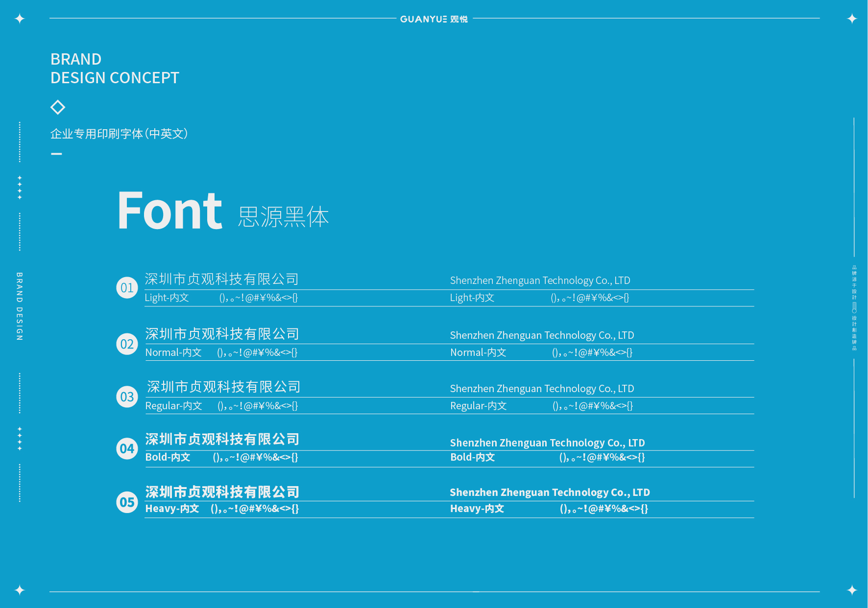Viewport: 868px width, 608px height.
Task: Click Bold-内文 label under the English name
Action: pyautogui.click(x=473, y=457)
